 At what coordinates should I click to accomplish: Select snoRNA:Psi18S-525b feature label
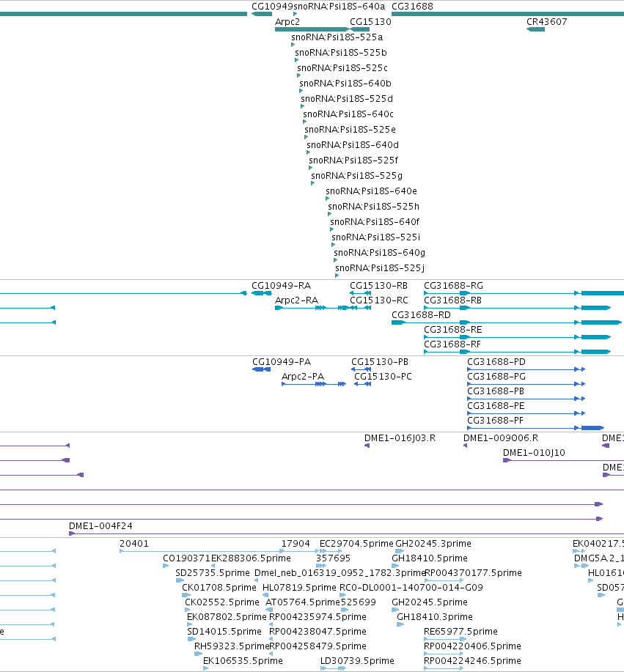[341, 53]
